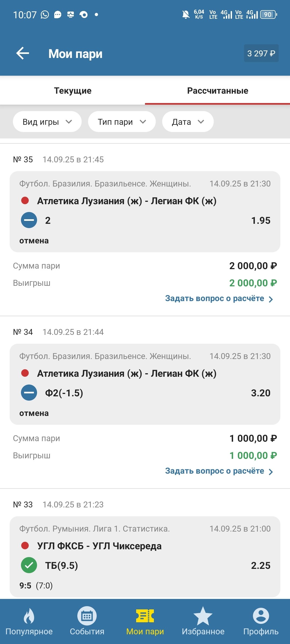Open the УГЛ ФКСБ - УГЛ Чиксереда bet card

[145, 555]
